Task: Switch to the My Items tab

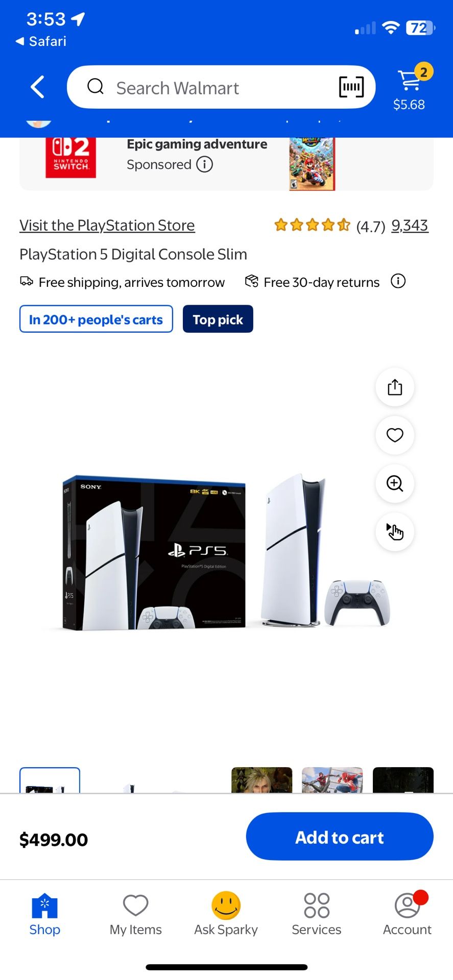Action: click(x=136, y=915)
